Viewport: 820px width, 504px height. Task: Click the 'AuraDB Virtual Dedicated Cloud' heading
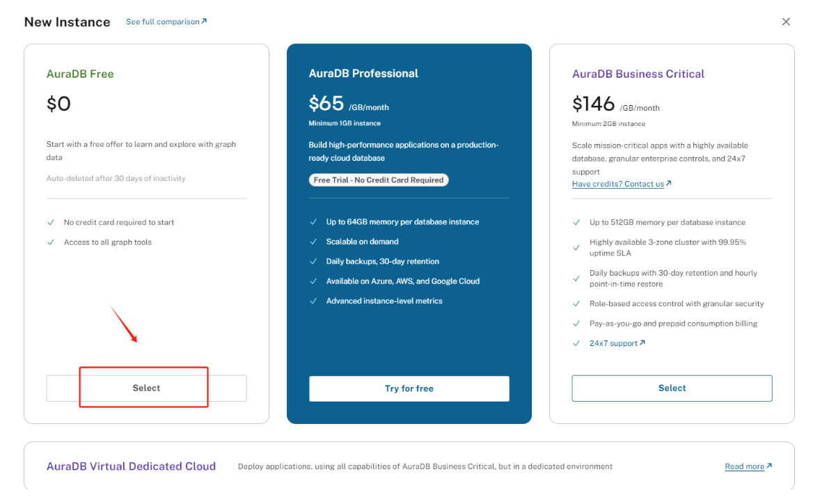point(131,466)
